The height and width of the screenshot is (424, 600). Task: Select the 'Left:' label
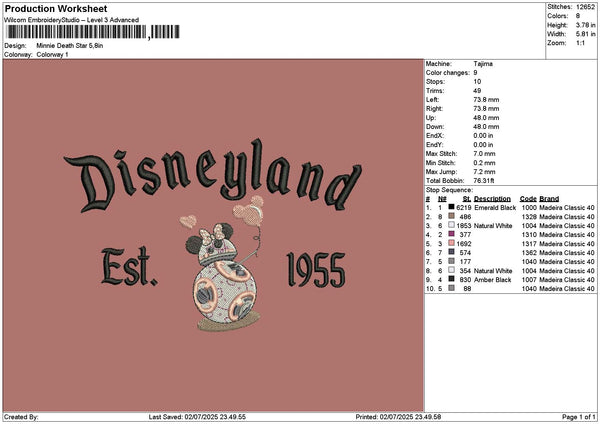tap(432, 100)
